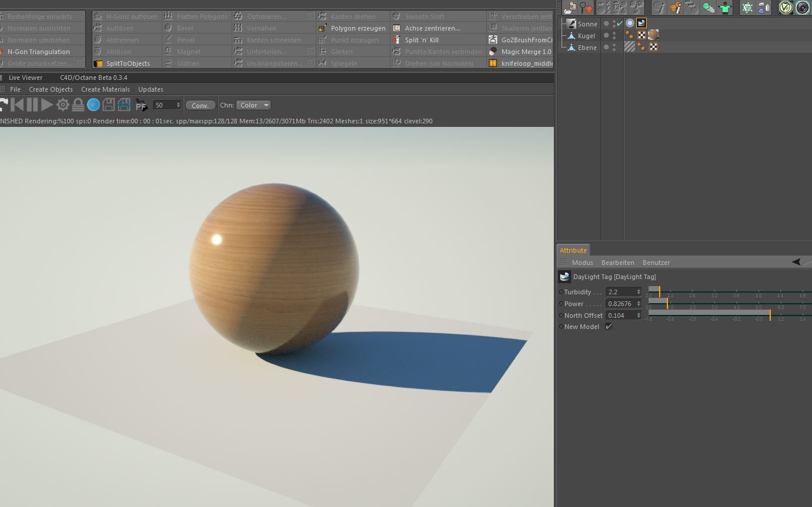Select the checkered texture tag on Ebene
This screenshot has height=507, width=812.
[x=653, y=47]
